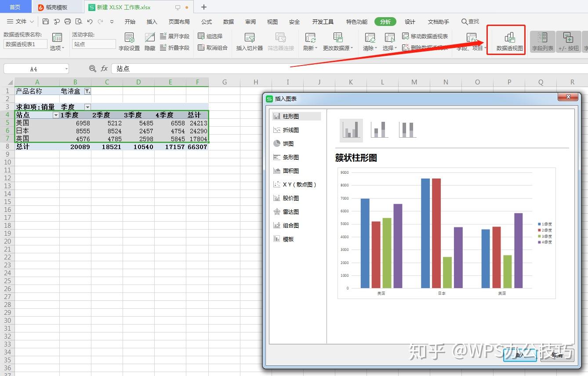Click the 活动字段 input field
The width and height of the screenshot is (588, 376).
pos(94,44)
